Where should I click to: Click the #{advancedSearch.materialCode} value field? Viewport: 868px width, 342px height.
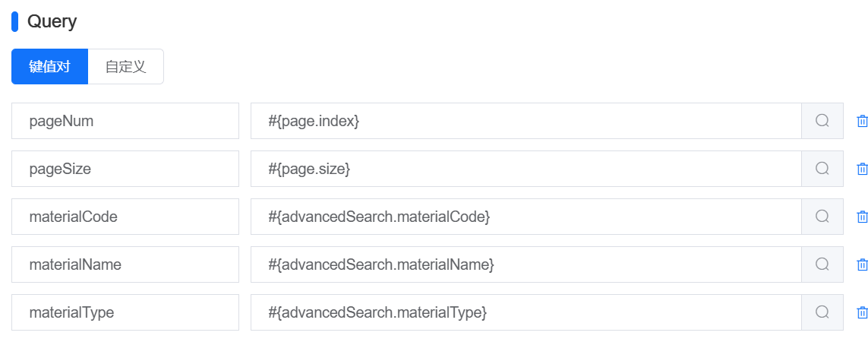(x=526, y=217)
